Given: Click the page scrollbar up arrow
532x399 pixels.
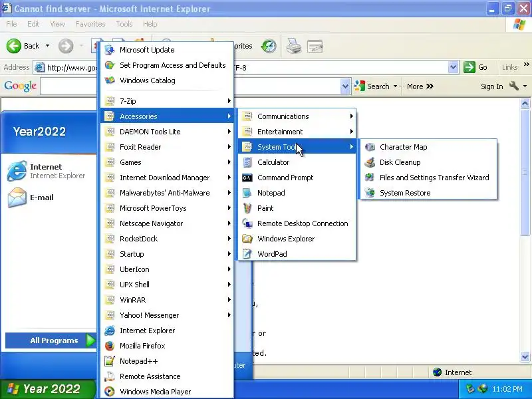Looking at the screenshot, I should tap(525, 104).
